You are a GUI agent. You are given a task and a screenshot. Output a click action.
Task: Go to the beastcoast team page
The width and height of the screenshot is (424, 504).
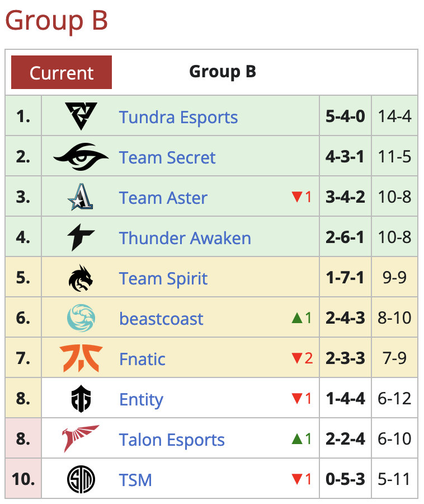point(161,319)
